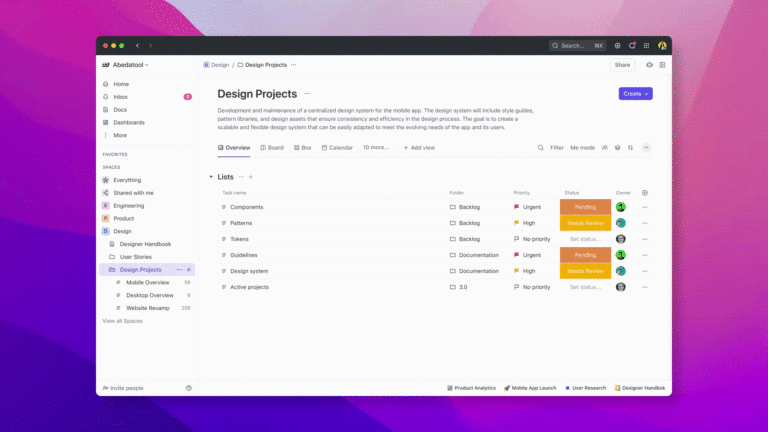Set status for the Active projects row

[585, 287]
